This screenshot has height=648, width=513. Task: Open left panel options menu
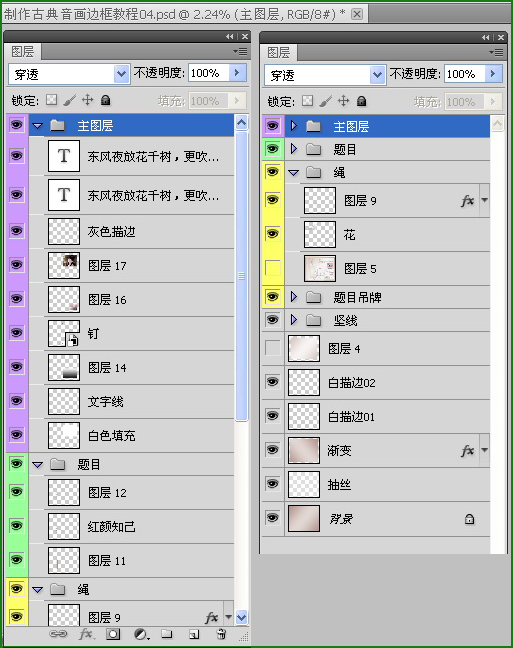point(240,52)
